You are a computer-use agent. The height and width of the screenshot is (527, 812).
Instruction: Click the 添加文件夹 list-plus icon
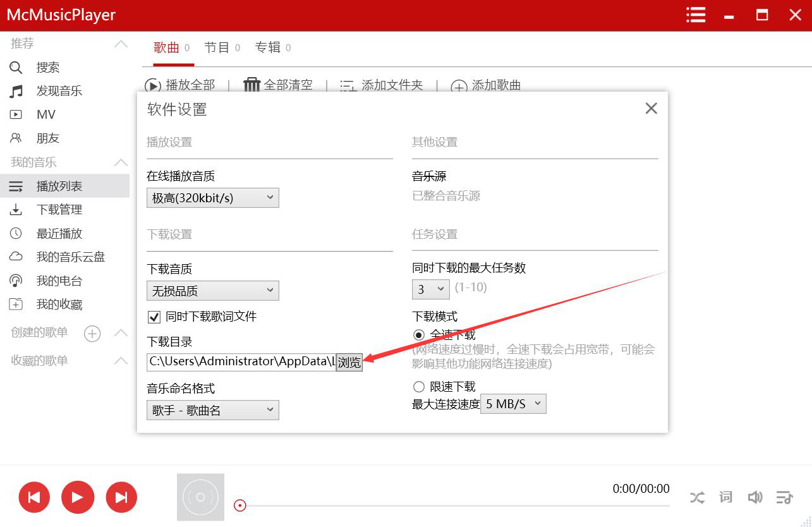(348, 86)
